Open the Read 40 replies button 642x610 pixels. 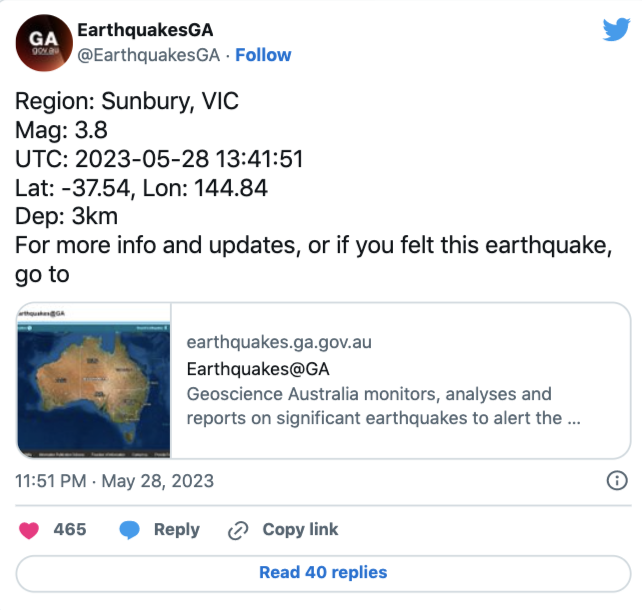coord(322,573)
